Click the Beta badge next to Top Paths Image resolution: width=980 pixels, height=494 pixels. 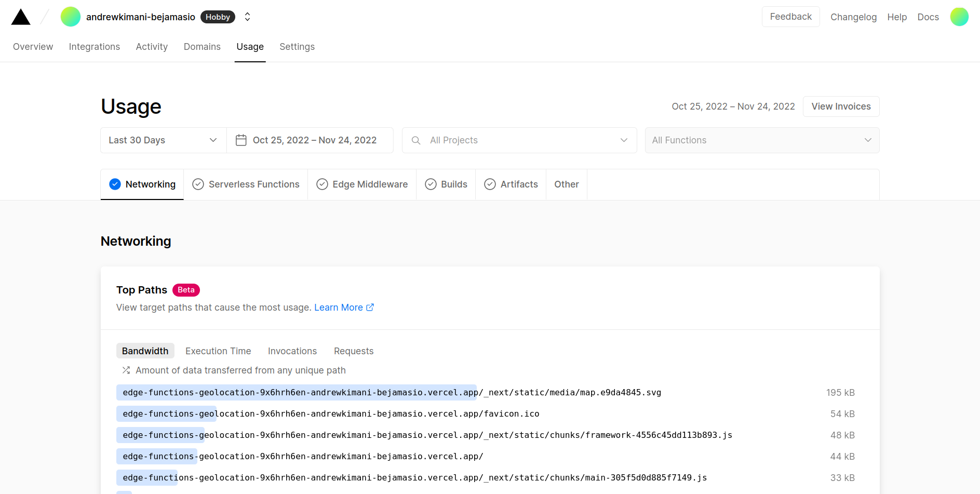[x=186, y=290]
